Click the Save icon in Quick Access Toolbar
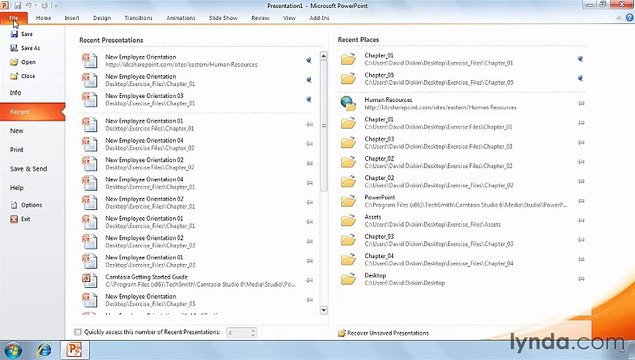The image size is (635, 360). pyautogui.click(x=17, y=6)
